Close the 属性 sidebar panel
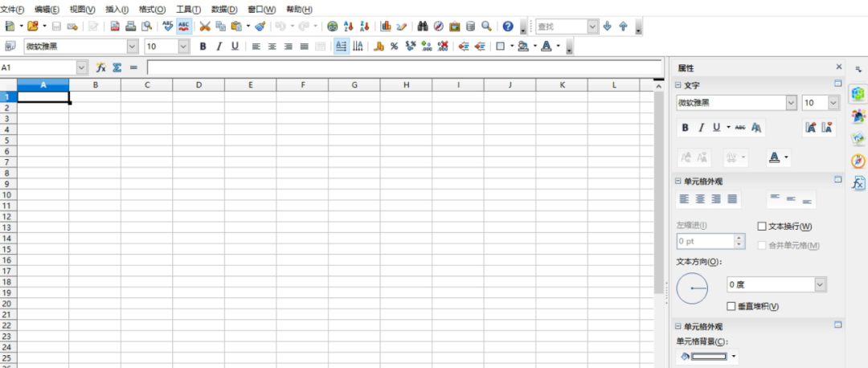Image resolution: width=868 pixels, height=368 pixels. 838,67
